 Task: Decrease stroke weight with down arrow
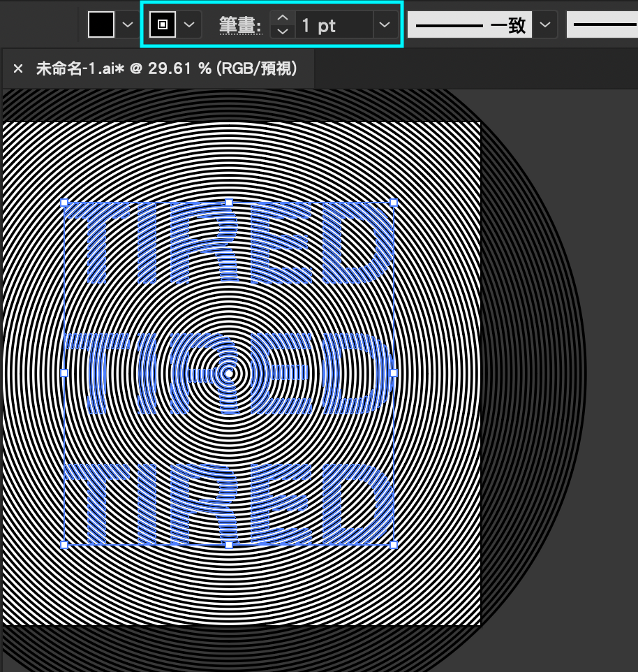pyautogui.click(x=283, y=31)
